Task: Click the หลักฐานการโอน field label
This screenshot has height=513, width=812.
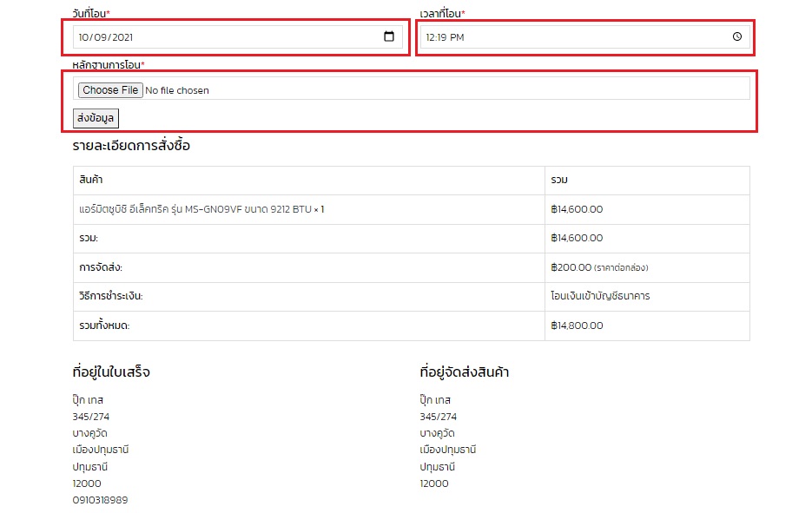Action: pyautogui.click(x=107, y=65)
